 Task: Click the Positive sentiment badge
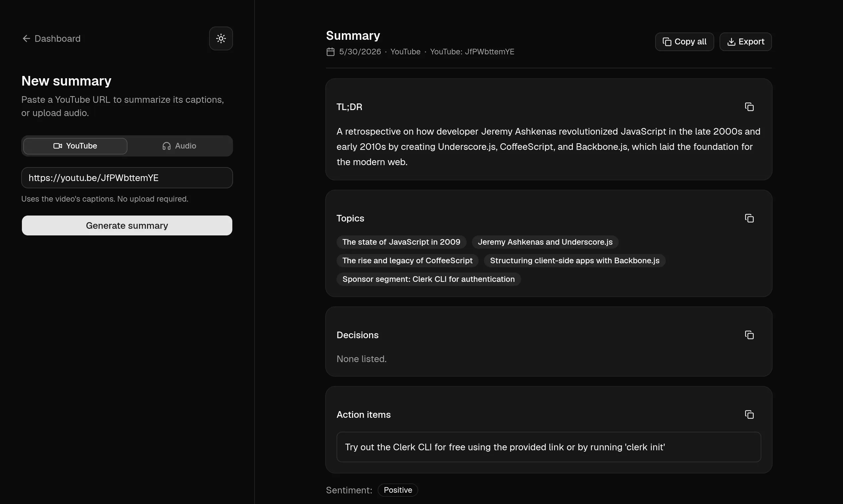398,490
